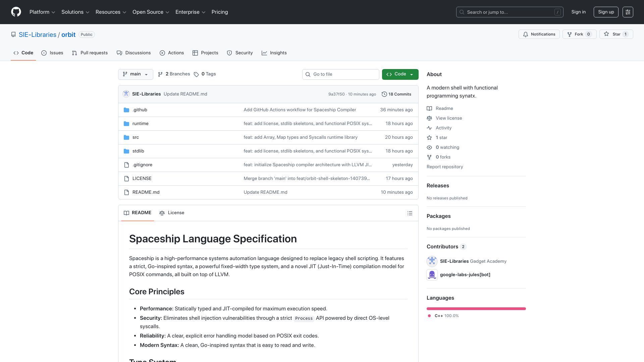Click the Fork repository button
The image size is (644, 362).
[580, 34]
